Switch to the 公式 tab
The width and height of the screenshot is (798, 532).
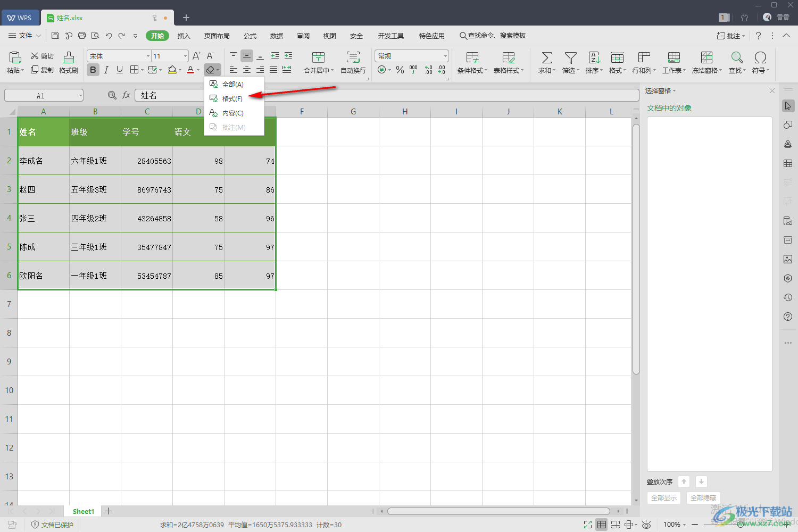tap(250, 36)
